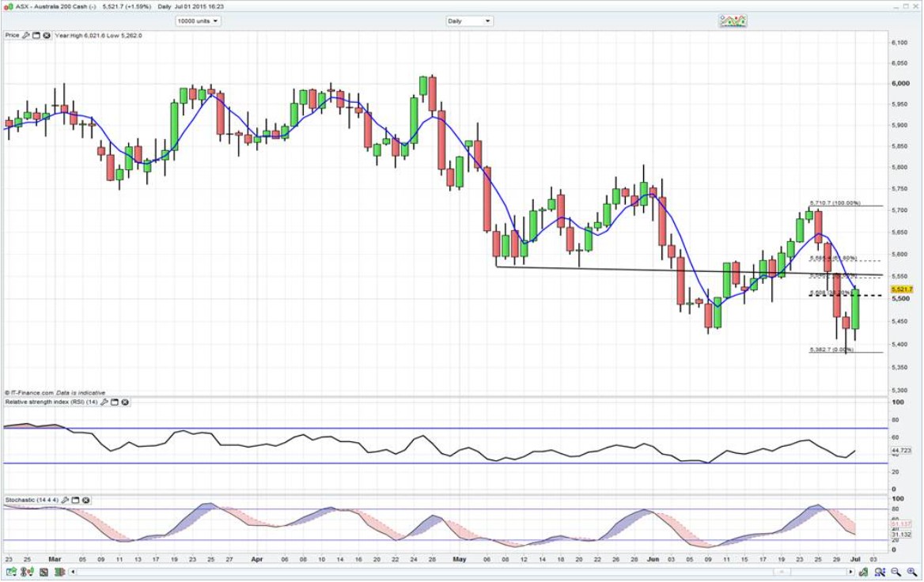The image size is (924, 582).
Task: Remove the Stochastic indicator panel
Action: [86, 501]
